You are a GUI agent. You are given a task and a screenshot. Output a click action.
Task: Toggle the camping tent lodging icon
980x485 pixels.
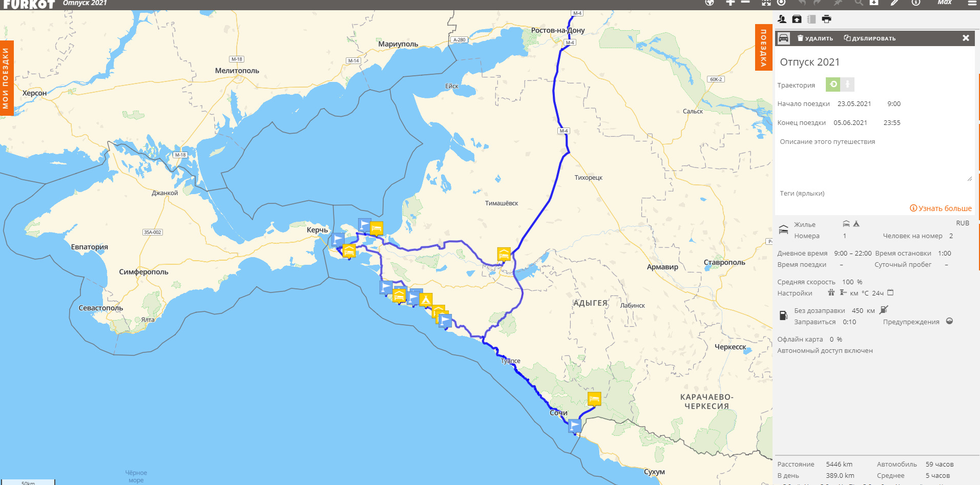point(856,224)
